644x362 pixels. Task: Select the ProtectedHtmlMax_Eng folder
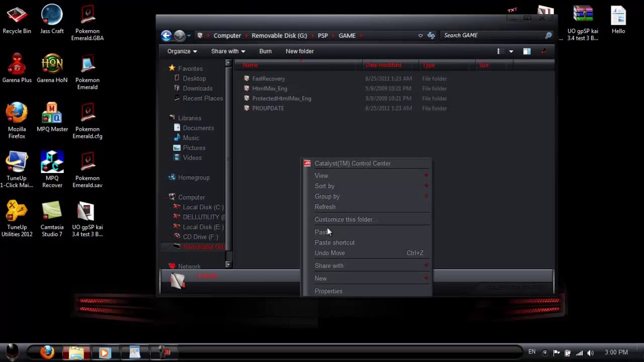[281, 99]
